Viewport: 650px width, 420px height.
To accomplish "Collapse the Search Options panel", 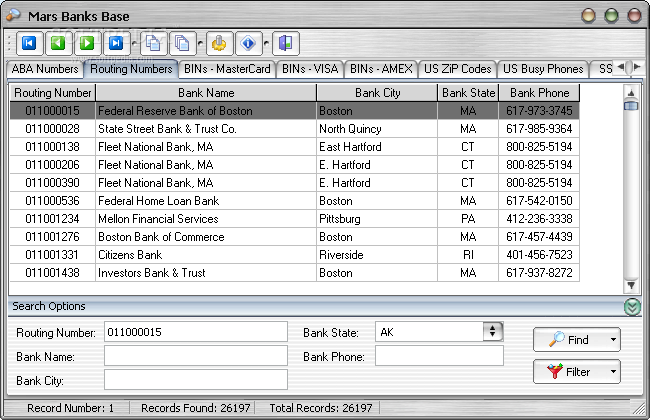I will pos(632,307).
